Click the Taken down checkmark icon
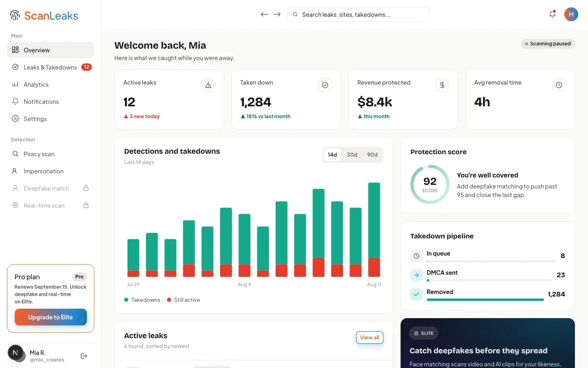 (x=325, y=85)
